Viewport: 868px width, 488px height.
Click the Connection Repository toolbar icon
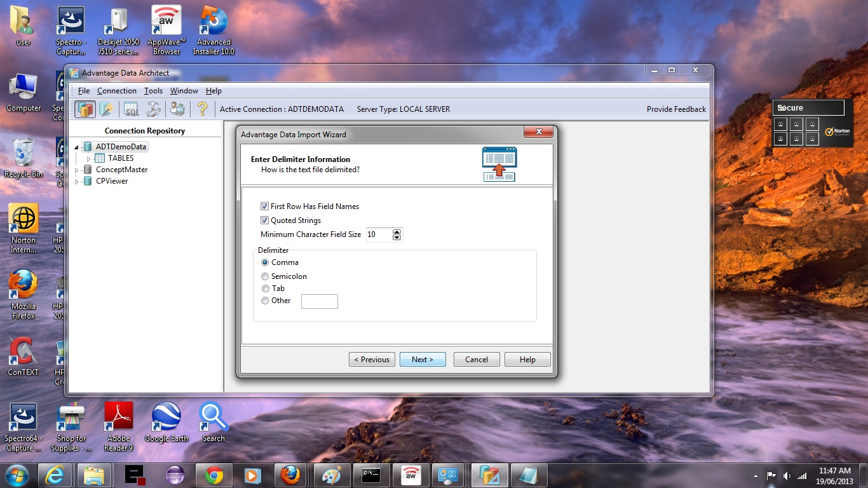[x=85, y=109]
